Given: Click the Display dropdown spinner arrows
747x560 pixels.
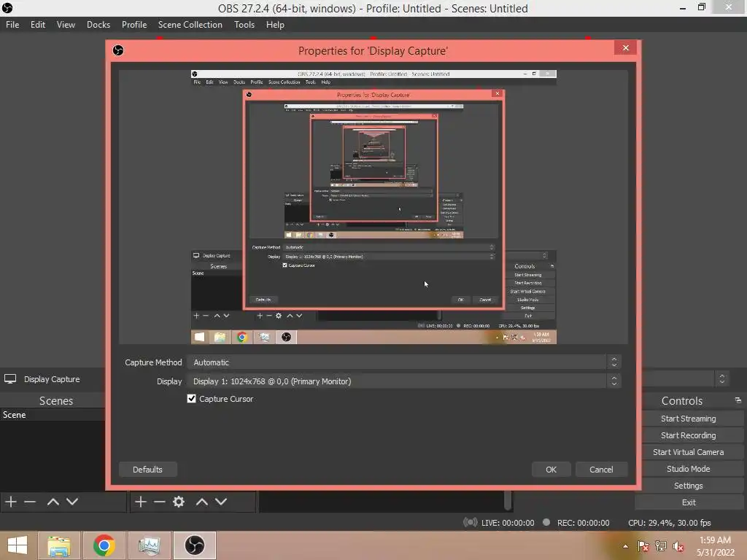Looking at the screenshot, I should 614,381.
